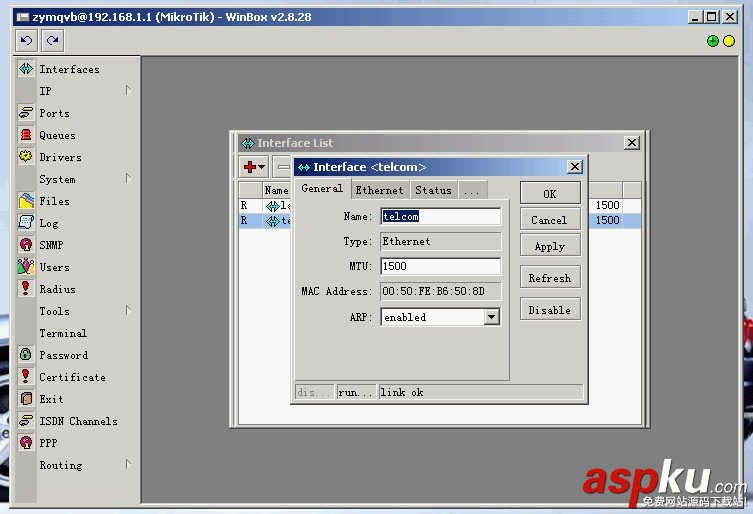
Task: Maximize the WinBox main window
Action: 711,17
